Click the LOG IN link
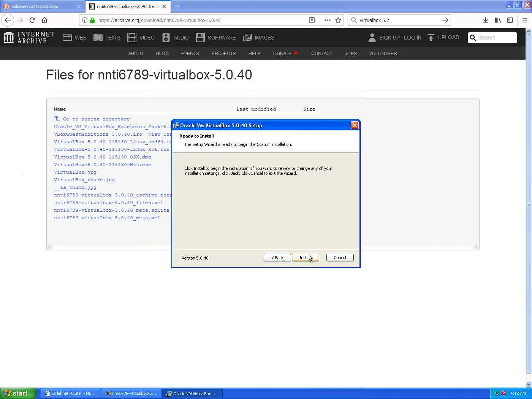Screen dimensions: 532x399 point(413,38)
